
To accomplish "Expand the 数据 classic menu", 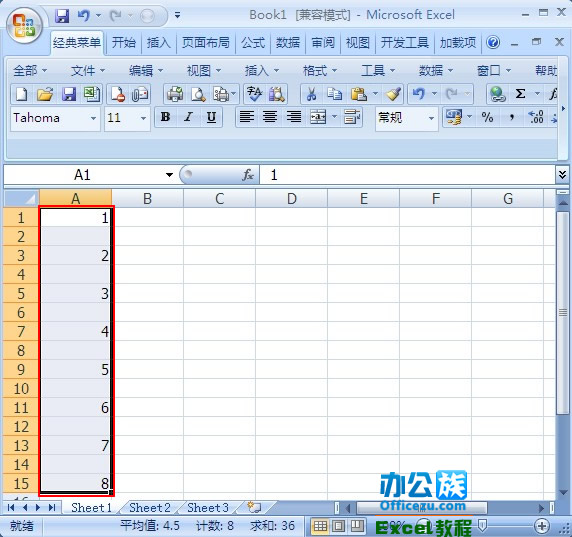I will pyautogui.click(x=436, y=70).
